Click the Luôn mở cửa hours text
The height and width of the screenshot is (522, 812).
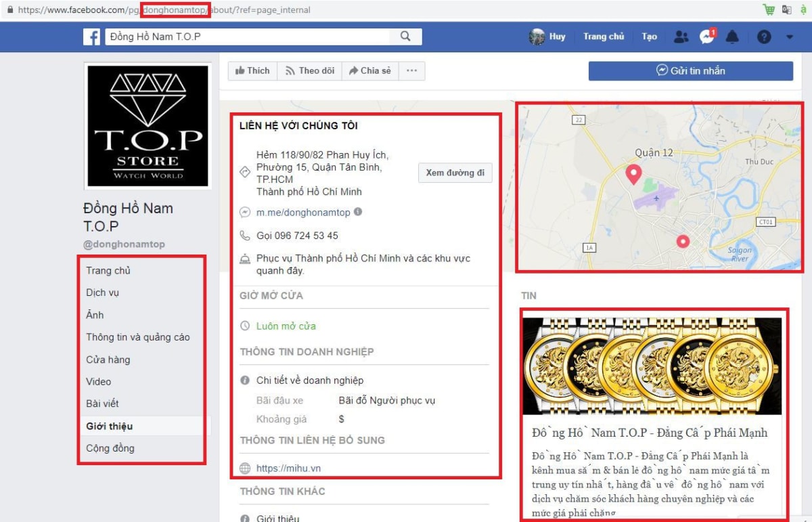(286, 326)
